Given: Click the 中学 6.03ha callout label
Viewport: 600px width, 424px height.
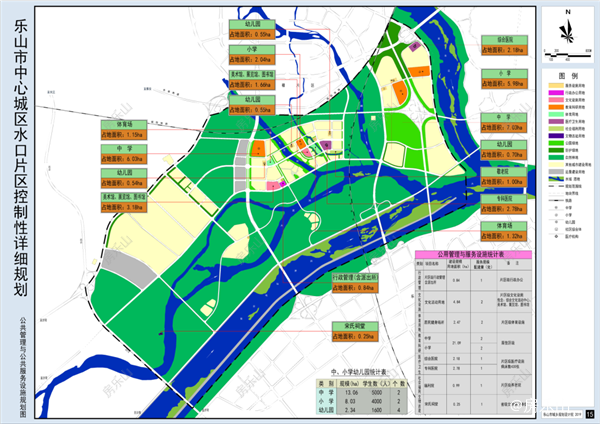Looking at the screenshot, I should coord(124,154).
